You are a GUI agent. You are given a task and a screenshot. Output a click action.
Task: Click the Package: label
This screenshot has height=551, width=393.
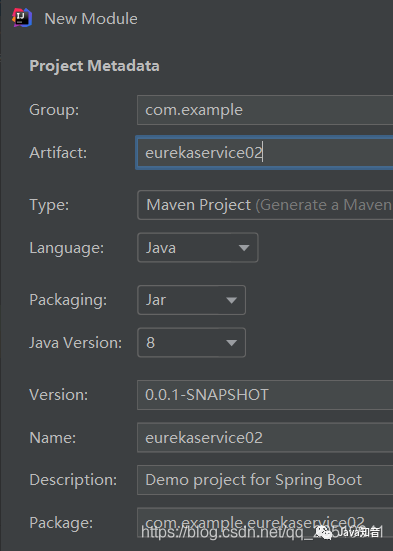coord(61,523)
